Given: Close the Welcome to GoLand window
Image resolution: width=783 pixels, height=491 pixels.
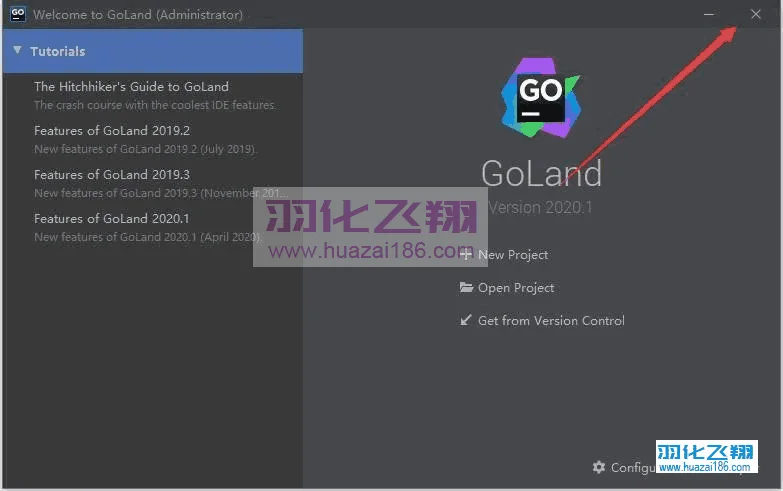Looking at the screenshot, I should tap(756, 14).
